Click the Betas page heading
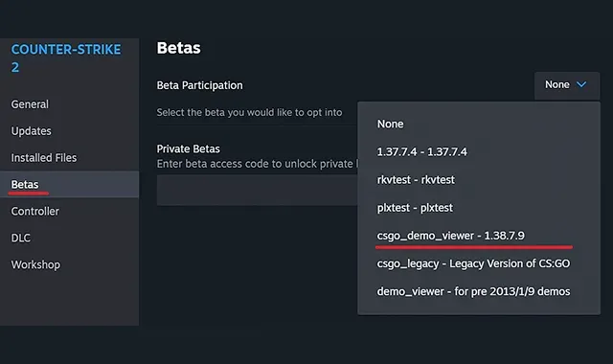This screenshot has width=613, height=364. pos(179,48)
